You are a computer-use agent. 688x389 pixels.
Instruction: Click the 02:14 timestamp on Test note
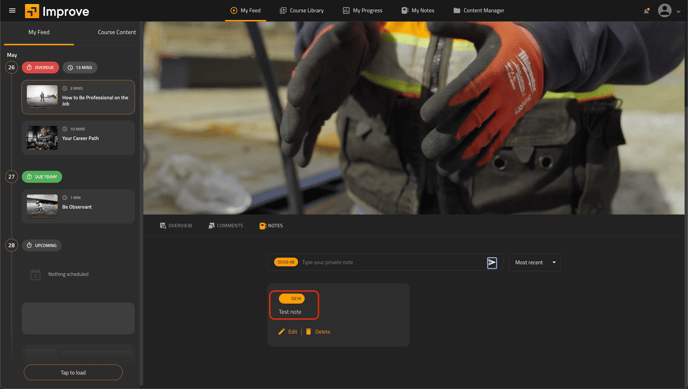292,299
